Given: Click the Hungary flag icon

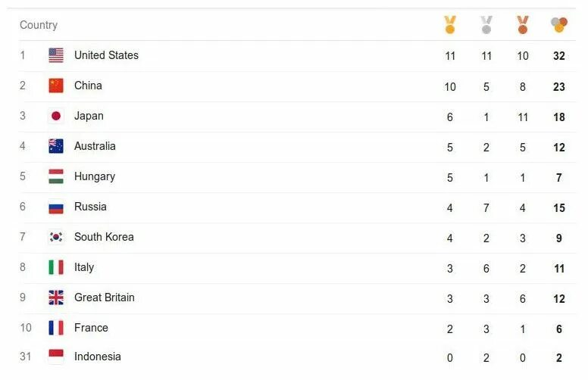Looking at the screenshot, I should pyautogui.click(x=56, y=176).
